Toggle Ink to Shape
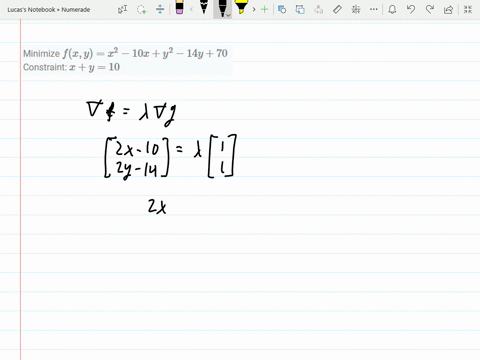Screen dimensions: 480x360 300,9
